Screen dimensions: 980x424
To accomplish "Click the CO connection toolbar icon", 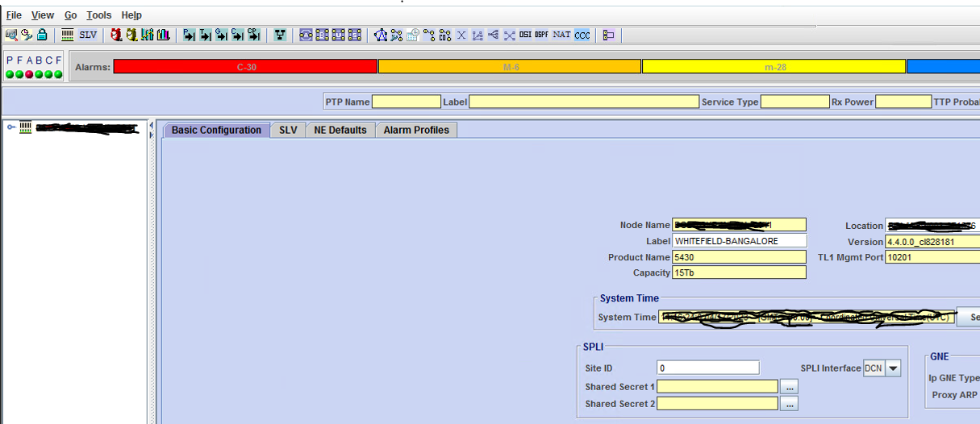I will coord(445,35).
